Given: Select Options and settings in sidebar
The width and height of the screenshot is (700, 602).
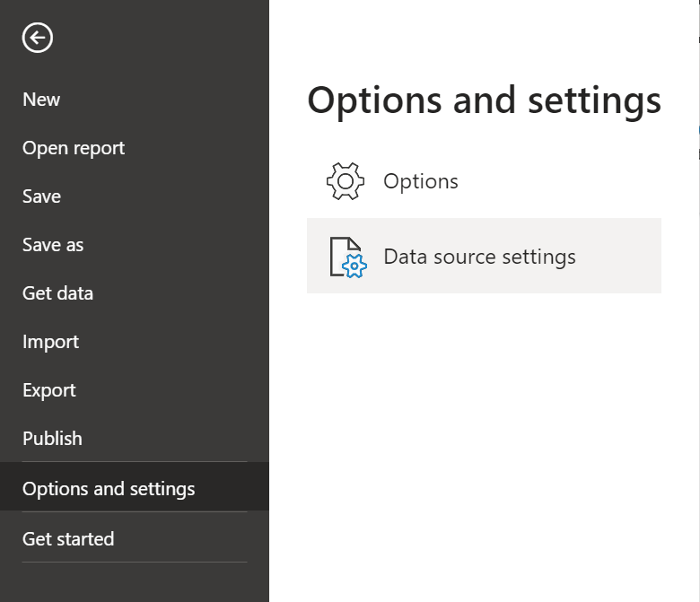Looking at the screenshot, I should point(109,489).
